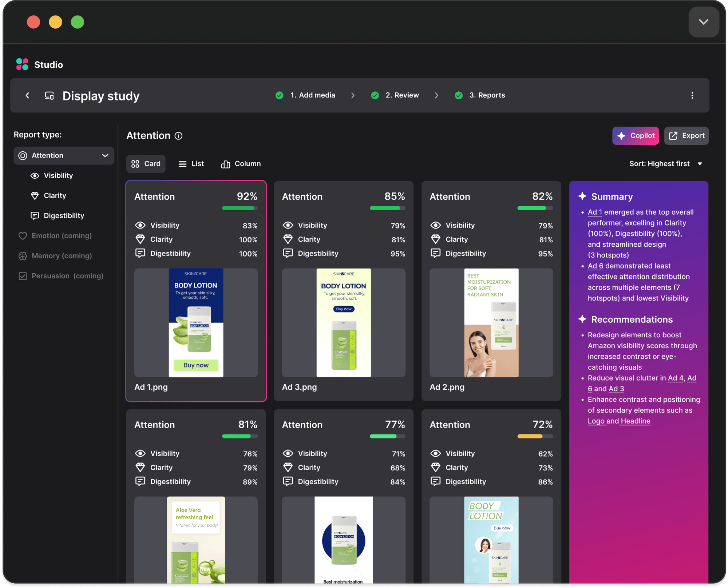Click the Visibility eye icon in sidebar
Screen dimensions: 728x588
(x=35, y=176)
